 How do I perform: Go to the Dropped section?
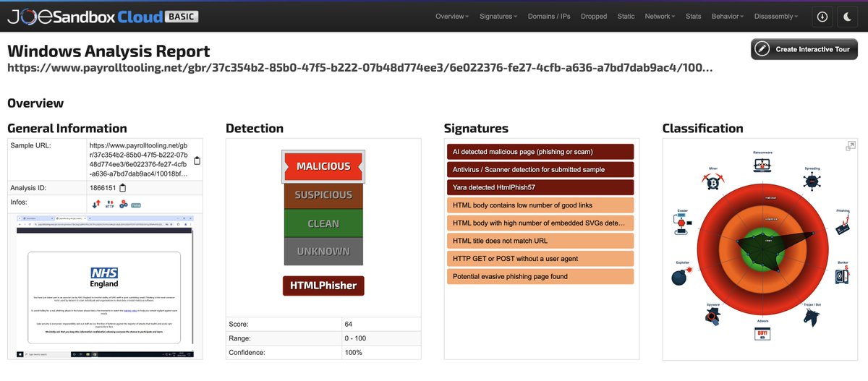(594, 16)
